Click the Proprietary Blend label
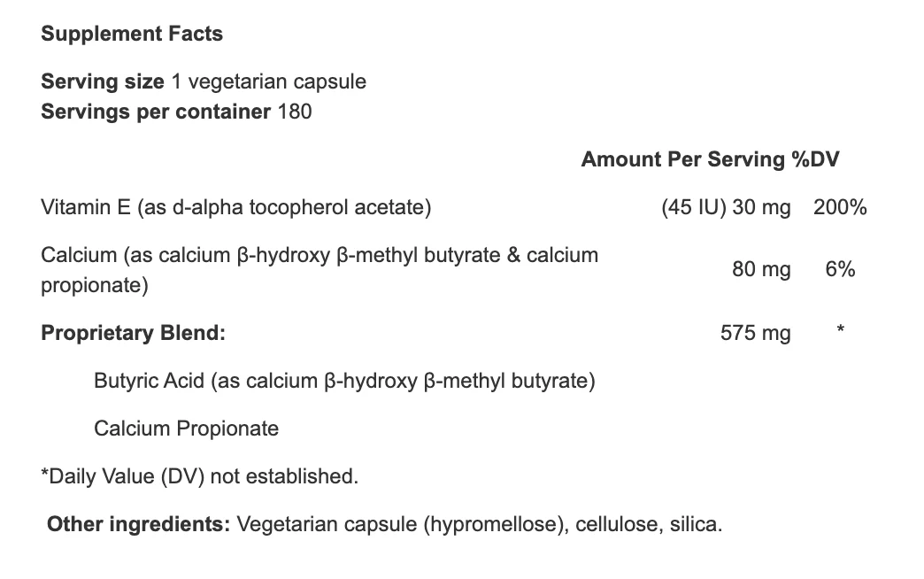Image resolution: width=924 pixels, height=579 pixels. [x=133, y=333]
